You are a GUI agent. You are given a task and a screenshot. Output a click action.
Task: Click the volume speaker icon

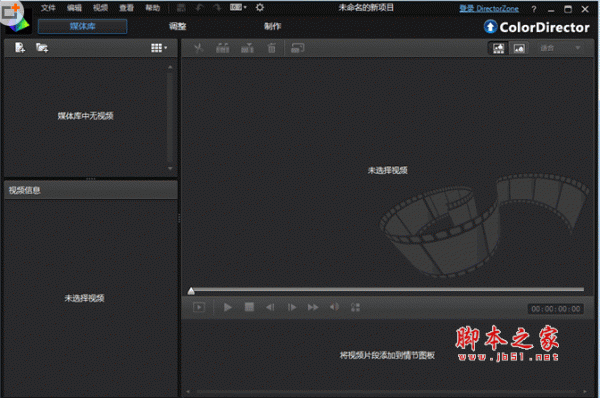pos(334,307)
